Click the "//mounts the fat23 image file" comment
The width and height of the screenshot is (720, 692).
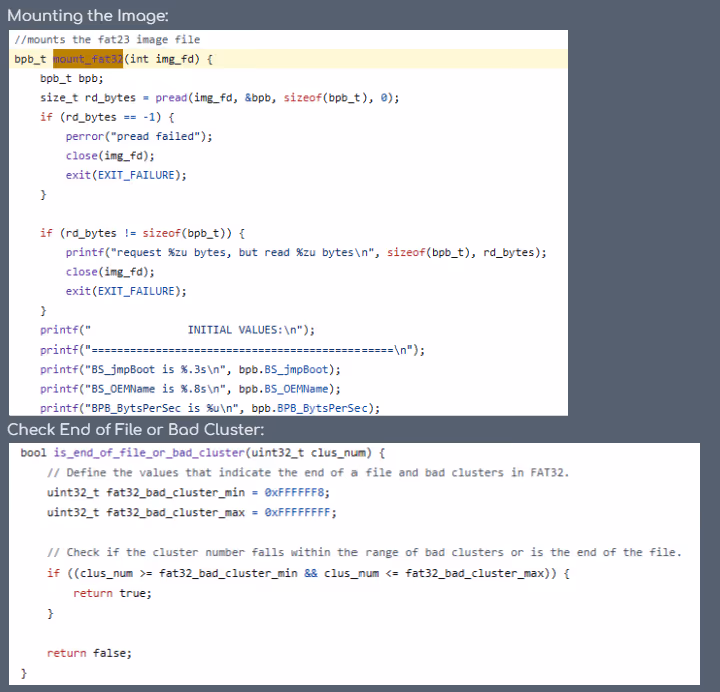[107, 40]
